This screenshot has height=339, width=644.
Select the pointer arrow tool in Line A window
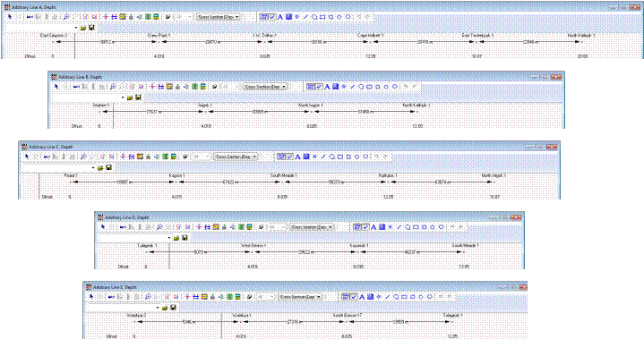(x=10, y=17)
